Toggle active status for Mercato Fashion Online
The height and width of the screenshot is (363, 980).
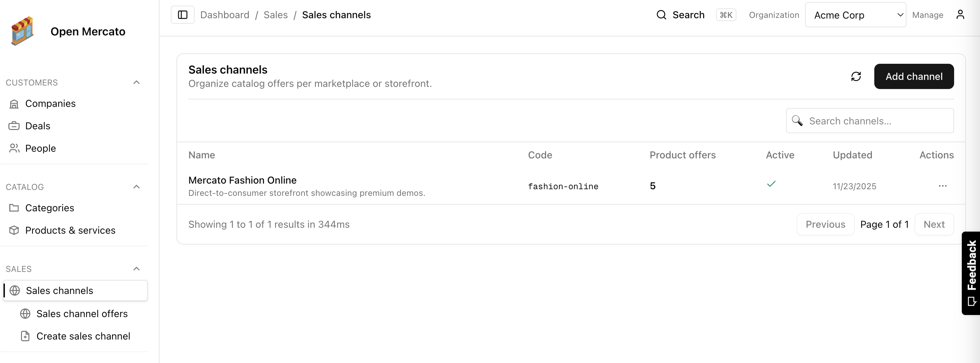tap(772, 185)
